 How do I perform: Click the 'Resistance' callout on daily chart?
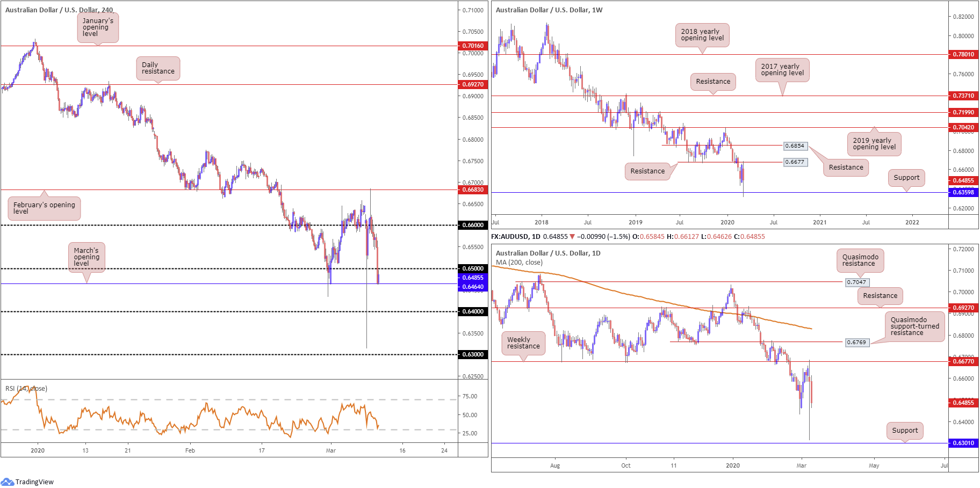[880, 296]
